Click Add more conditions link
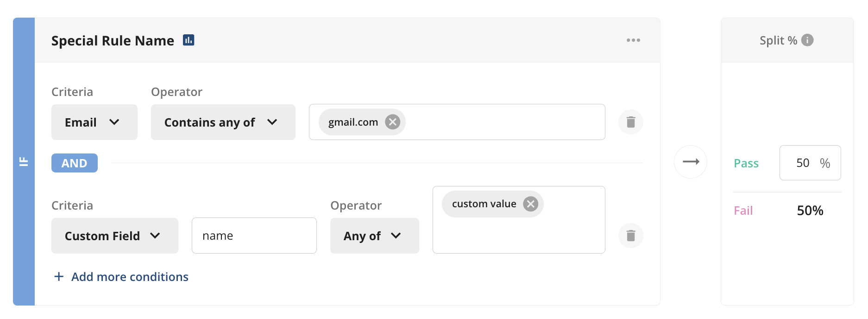This screenshot has height=319, width=868. (130, 277)
